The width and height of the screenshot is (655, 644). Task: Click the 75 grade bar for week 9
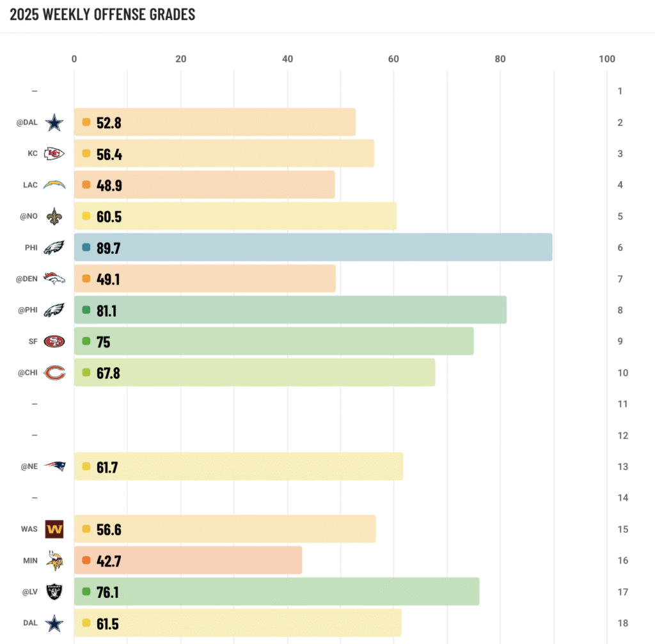pos(274,342)
